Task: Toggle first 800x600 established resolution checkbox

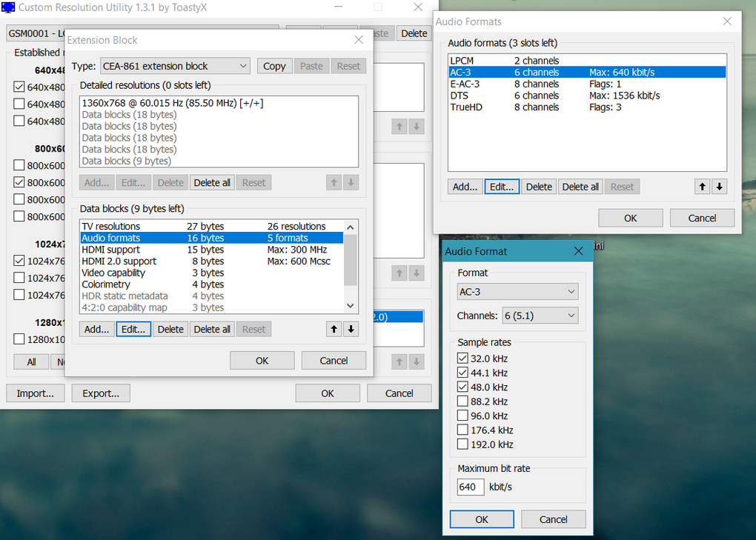Action: coord(19,165)
